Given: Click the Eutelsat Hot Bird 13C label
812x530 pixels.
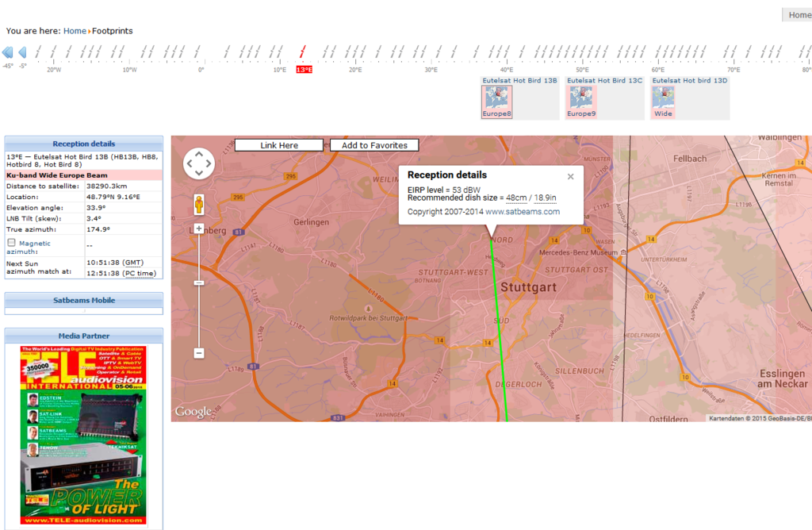Looking at the screenshot, I should 604,80.
